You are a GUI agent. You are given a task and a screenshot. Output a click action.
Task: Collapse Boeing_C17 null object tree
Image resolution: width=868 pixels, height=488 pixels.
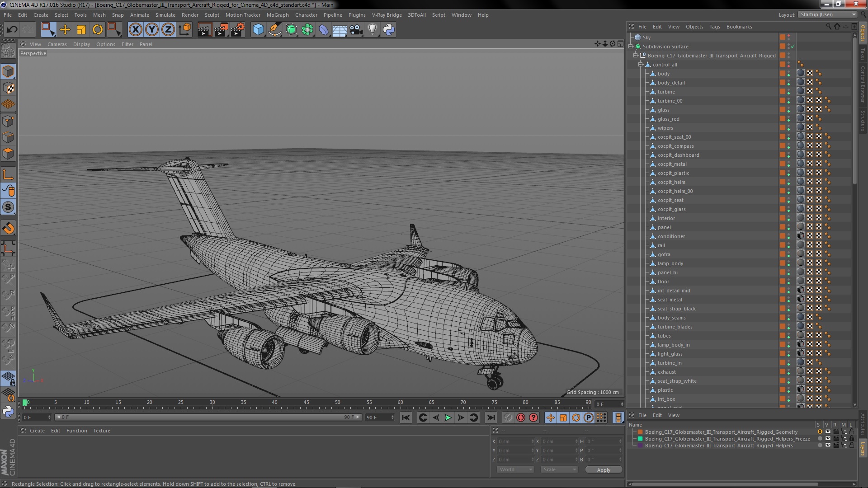tap(636, 56)
